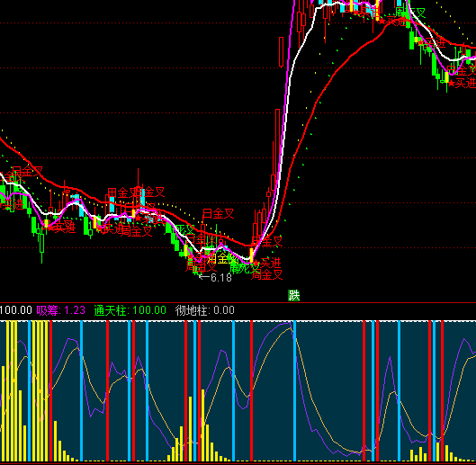This screenshot has width=476, height=465.
Task: Click the 周金叉 label below the lowest ★买进
Action: (266, 274)
